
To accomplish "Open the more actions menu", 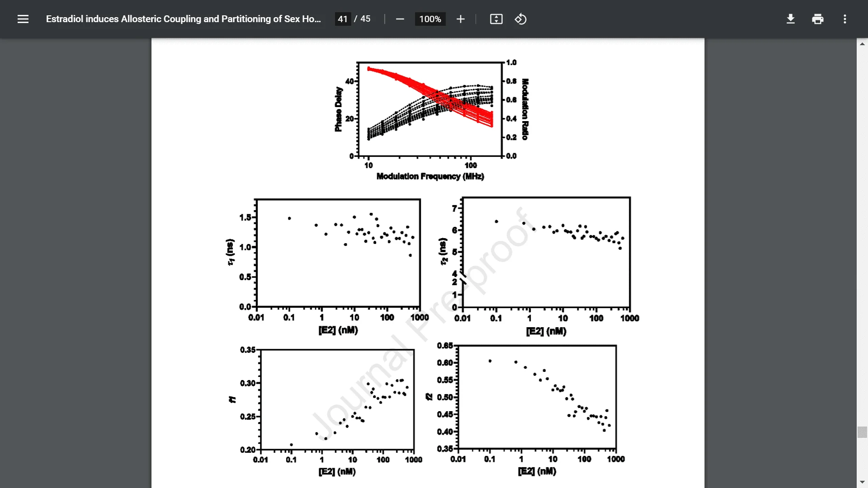I will click(x=845, y=19).
